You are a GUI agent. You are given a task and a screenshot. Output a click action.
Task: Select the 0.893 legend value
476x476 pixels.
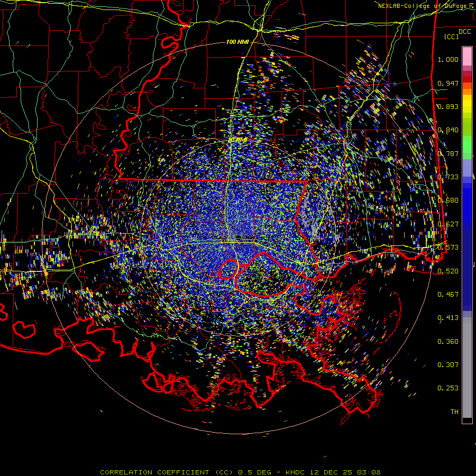click(448, 106)
